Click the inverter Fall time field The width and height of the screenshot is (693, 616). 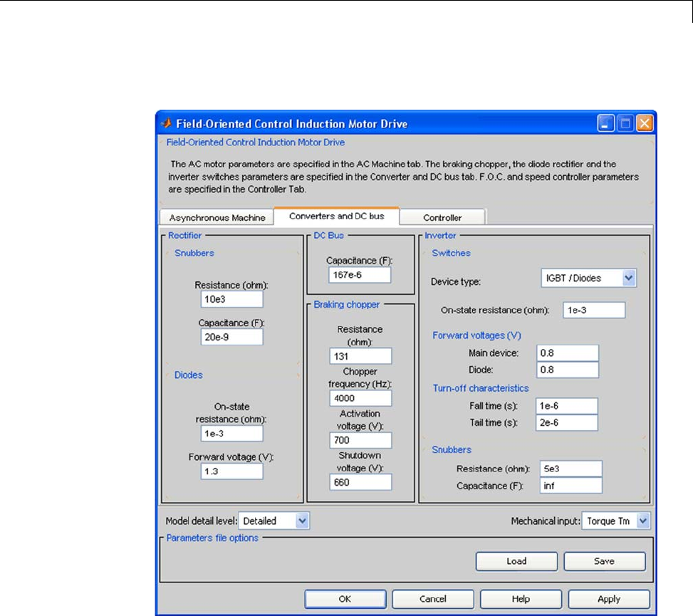[567, 406]
